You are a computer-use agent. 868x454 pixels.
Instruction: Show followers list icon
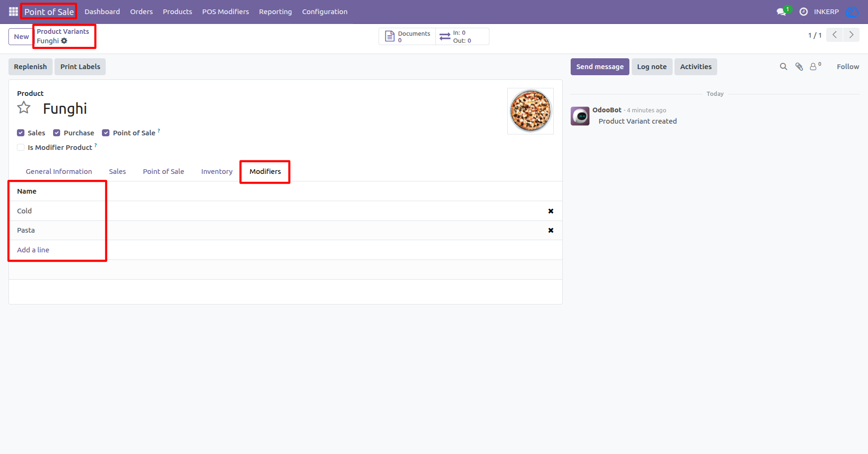coord(815,66)
